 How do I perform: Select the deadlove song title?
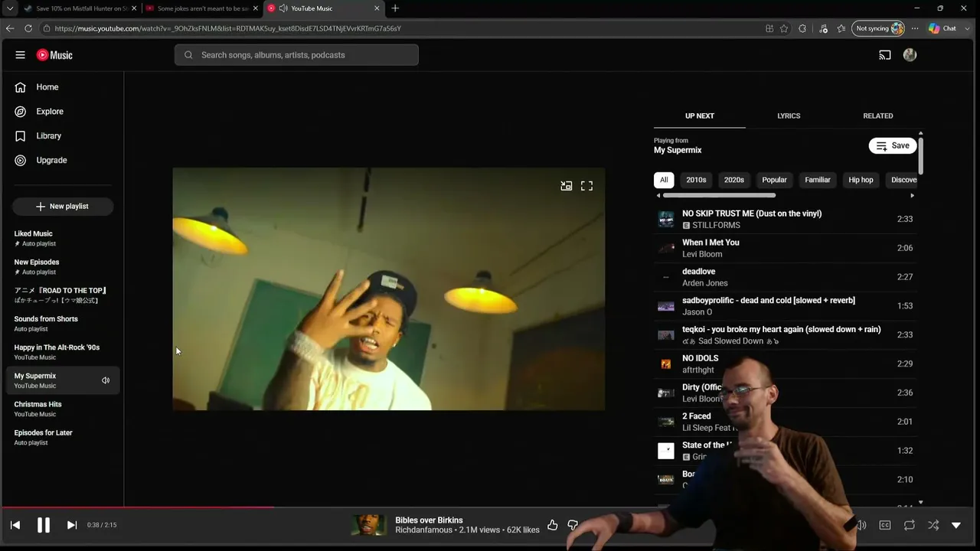tap(698, 272)
